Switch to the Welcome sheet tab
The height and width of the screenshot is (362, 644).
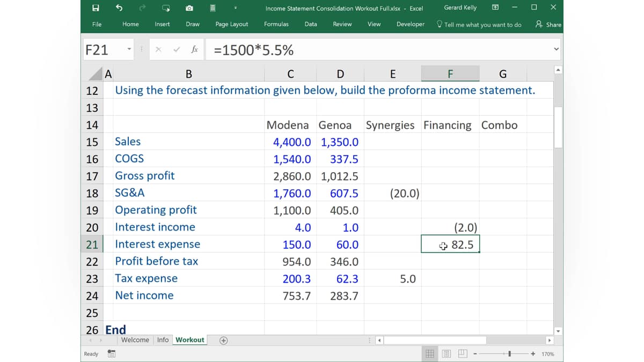[135, 340]
